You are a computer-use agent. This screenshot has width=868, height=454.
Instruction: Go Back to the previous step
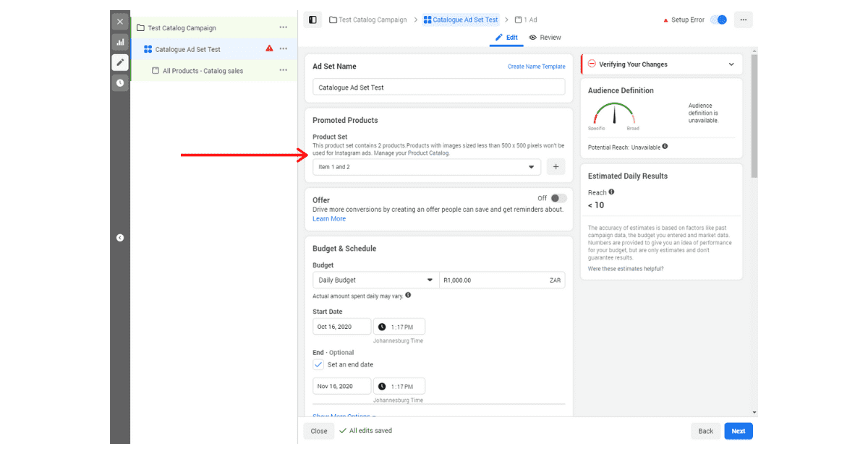tap(706, 431)
